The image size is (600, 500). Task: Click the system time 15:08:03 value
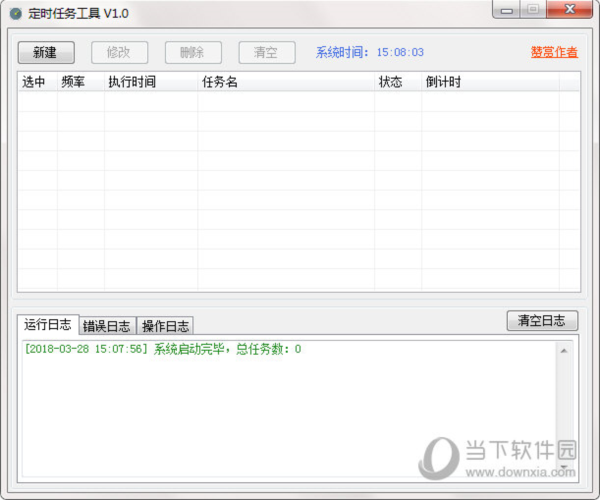[x=400, y=52]
